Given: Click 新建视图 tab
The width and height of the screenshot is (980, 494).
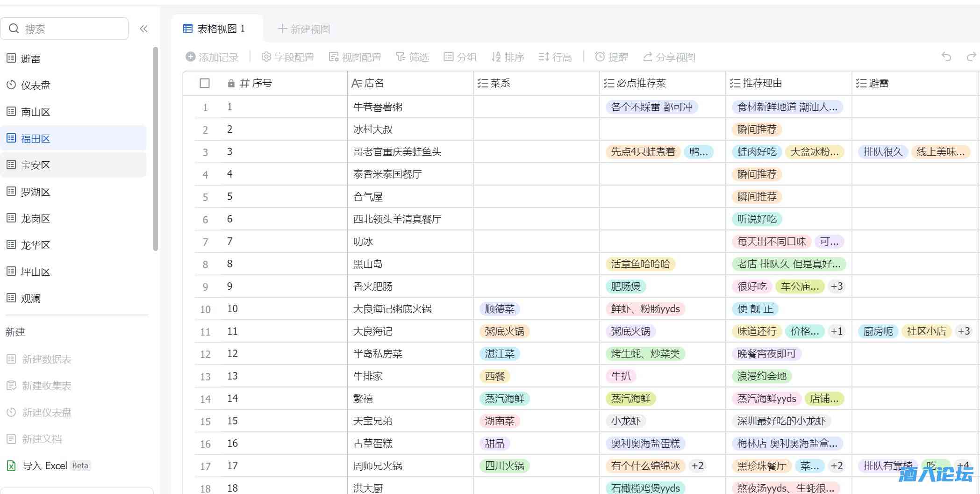Looking at the screenshot, I should 304,29.
